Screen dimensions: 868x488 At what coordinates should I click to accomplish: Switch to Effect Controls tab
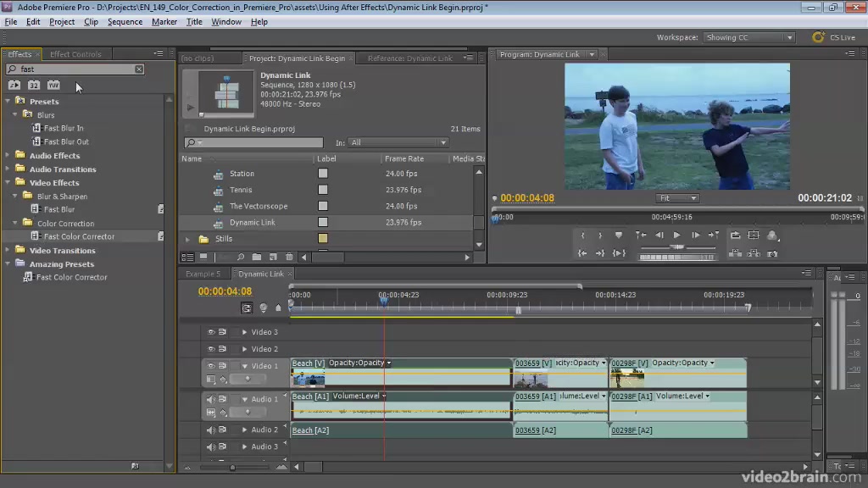click(x=75, y=54)
